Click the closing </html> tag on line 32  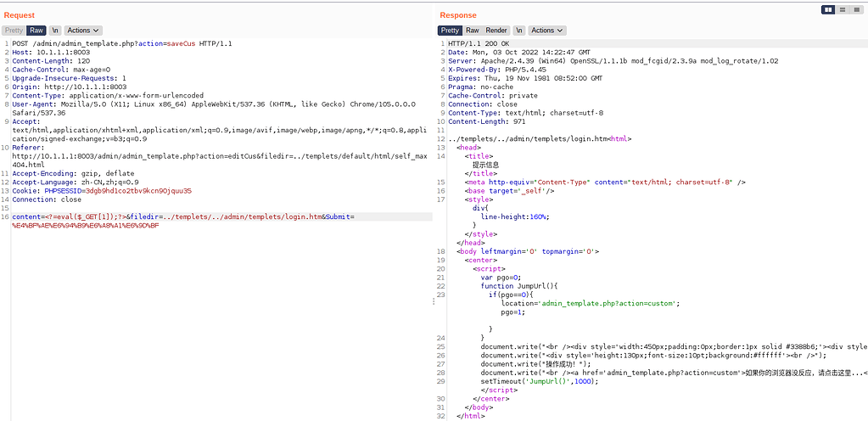tap(471, 416)
